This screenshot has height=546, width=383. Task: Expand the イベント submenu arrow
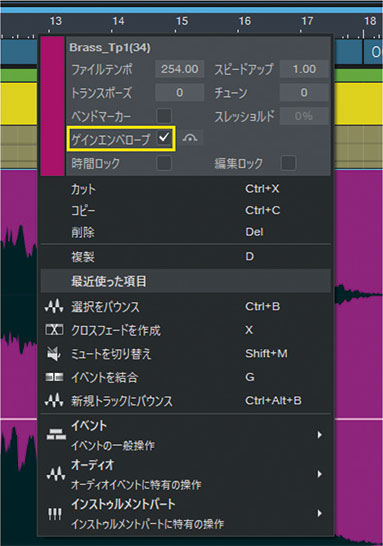[x=320, y=434]
